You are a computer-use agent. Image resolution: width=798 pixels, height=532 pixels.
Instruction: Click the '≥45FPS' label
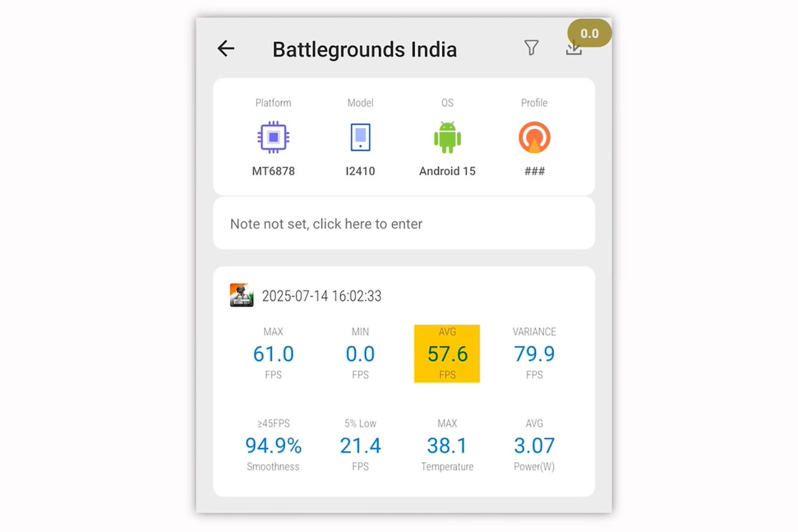(x=273, y=423)
